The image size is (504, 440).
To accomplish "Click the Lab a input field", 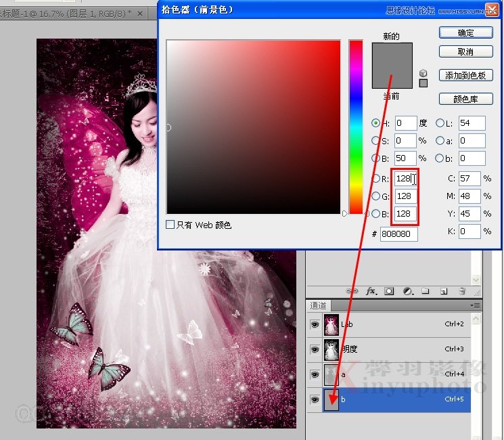I will 472,141.
